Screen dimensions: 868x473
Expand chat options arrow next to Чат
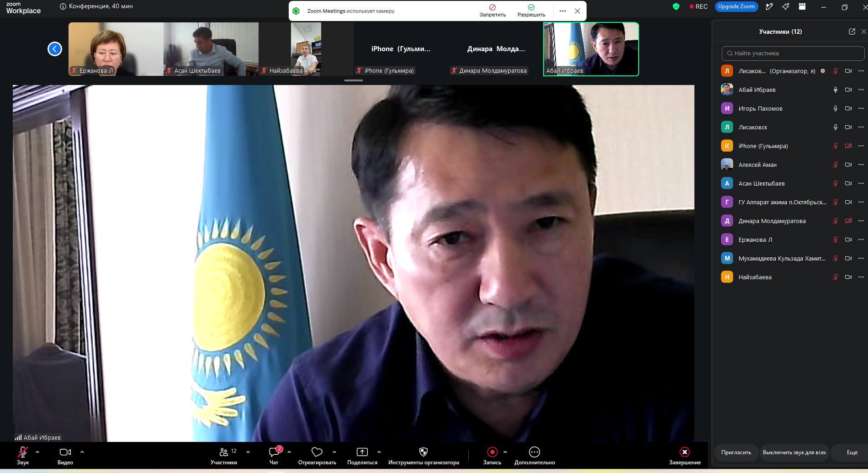[289, 452]
